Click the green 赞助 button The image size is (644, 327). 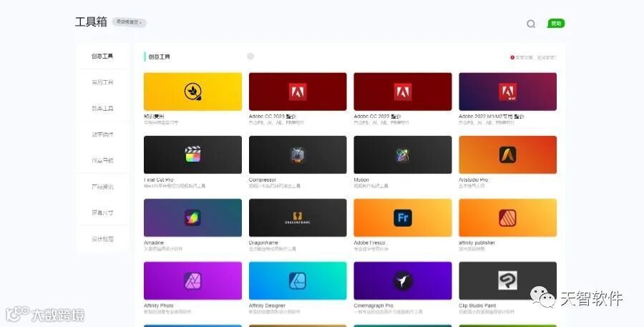point(556,24)
